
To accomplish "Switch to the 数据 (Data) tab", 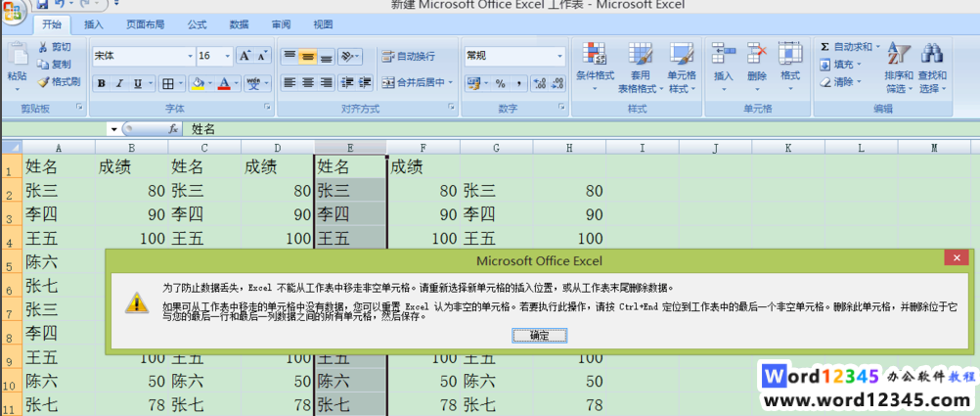I will pos(239,24).
